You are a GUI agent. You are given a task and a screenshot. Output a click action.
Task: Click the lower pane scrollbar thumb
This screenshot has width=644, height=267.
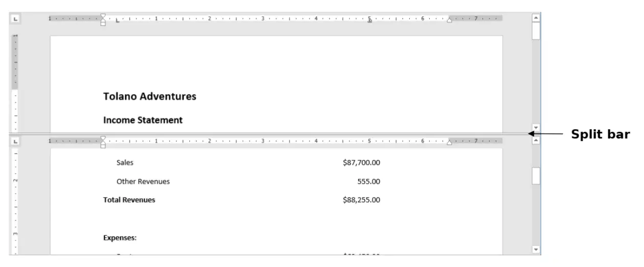536,176
